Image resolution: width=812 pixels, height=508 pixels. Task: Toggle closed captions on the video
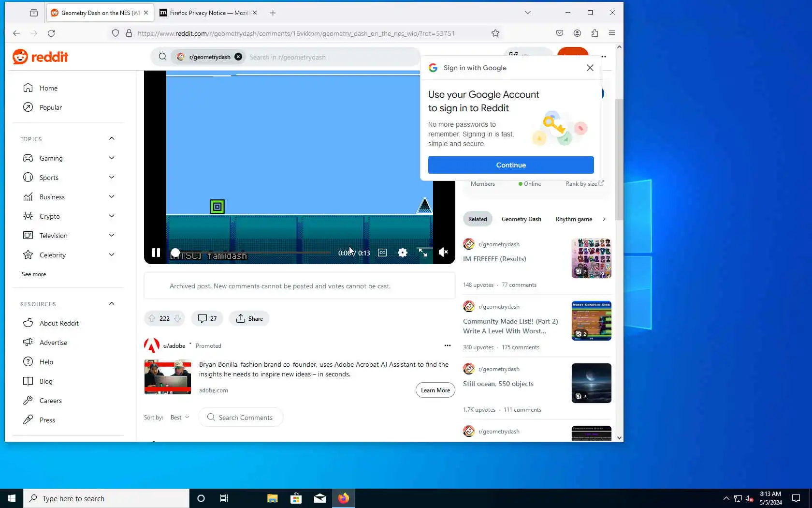click(382, 253)
